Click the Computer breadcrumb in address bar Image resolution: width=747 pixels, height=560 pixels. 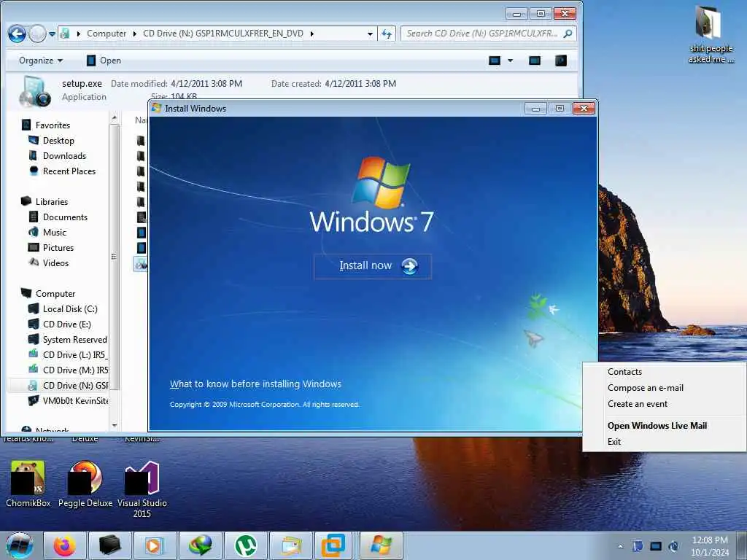[107, 34]
